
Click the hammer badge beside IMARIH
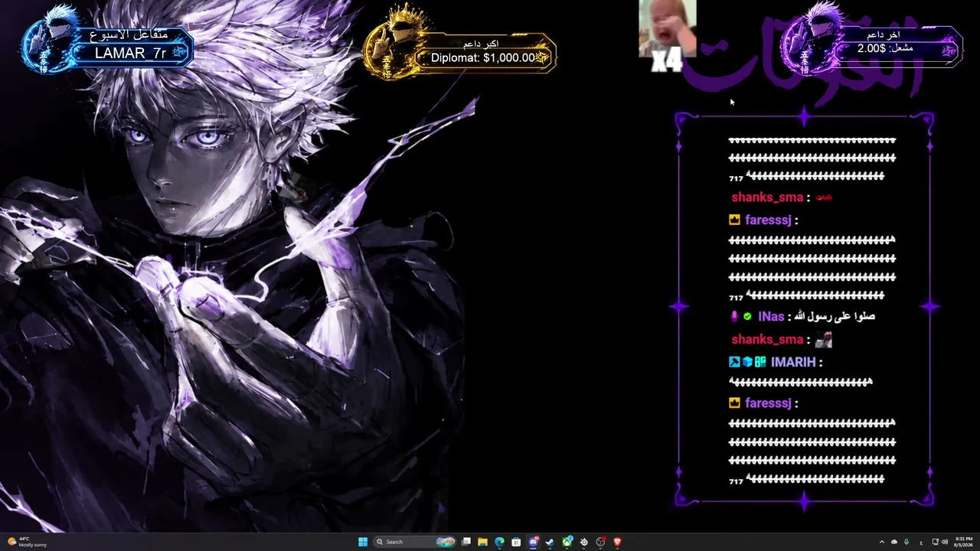coord(734,362)
